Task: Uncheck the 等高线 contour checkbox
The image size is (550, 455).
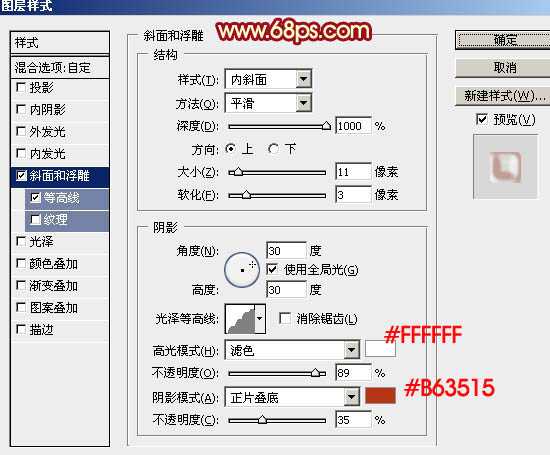Action: 35,198
